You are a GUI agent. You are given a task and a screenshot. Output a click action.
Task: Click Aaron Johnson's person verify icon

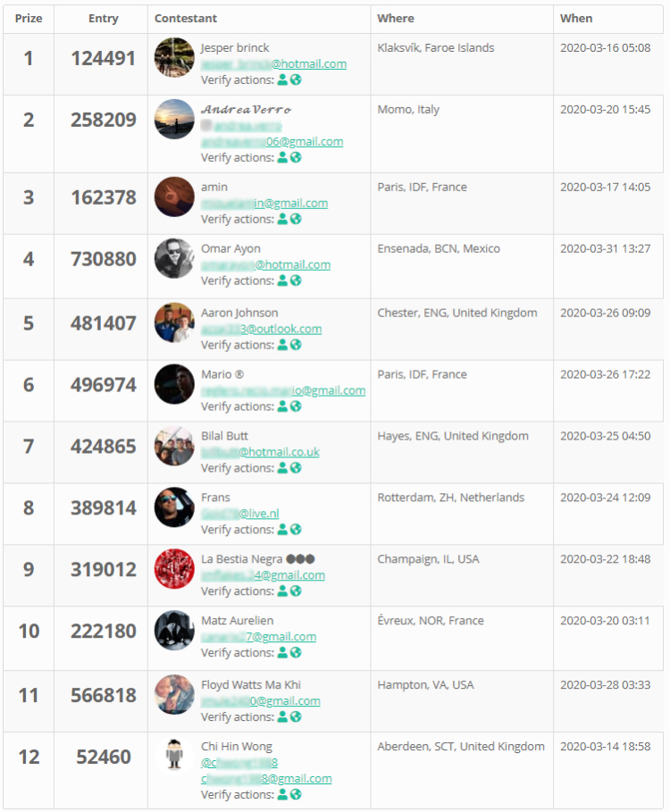[282, 345]
